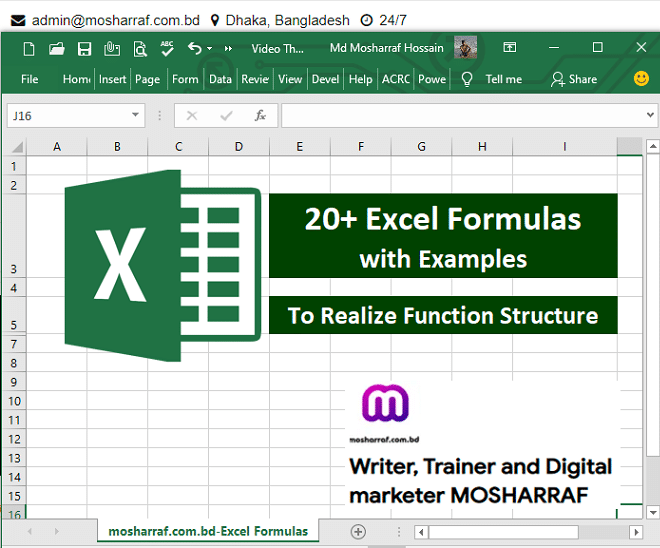
Task: Open Ribbon Display Options icon
Action: (510, 47)
